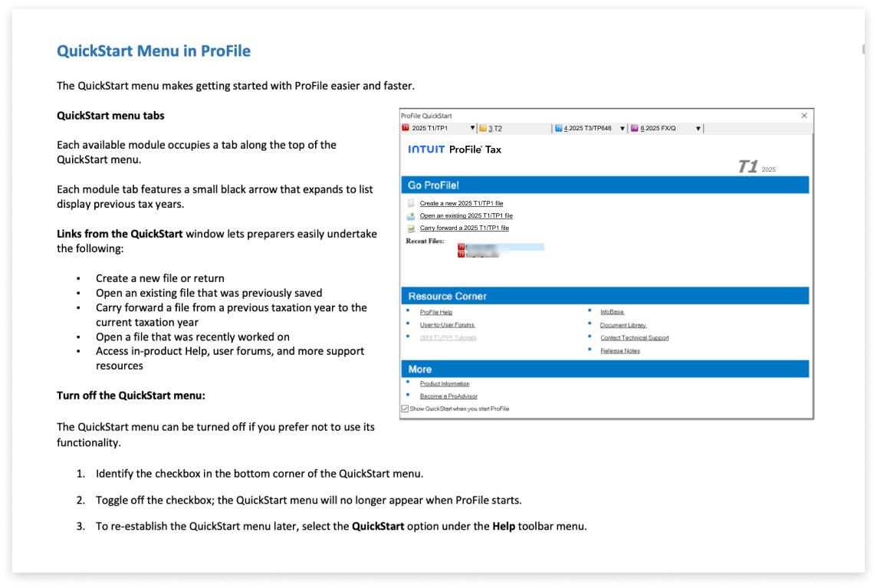Screen dimensions: 877x588
Task: Click the Go ProFile! section header
Action: click(605, 186)
